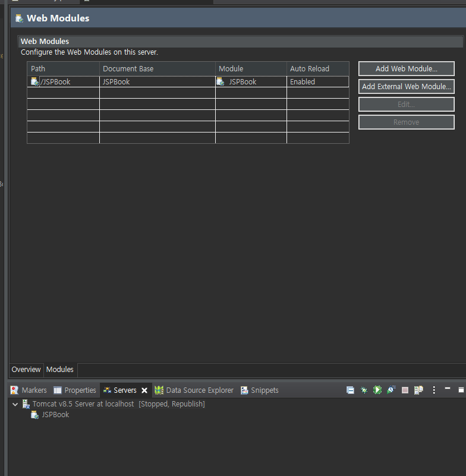Click the JSPBook module icon under Tomcat
466x476 pixels.
coord(35,415)
